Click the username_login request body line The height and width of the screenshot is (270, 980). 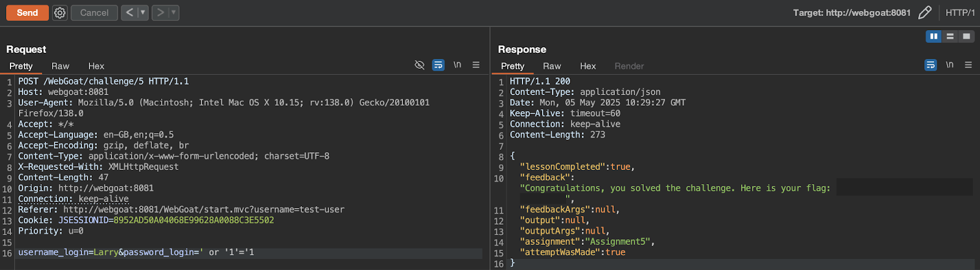tap(136, 252)
